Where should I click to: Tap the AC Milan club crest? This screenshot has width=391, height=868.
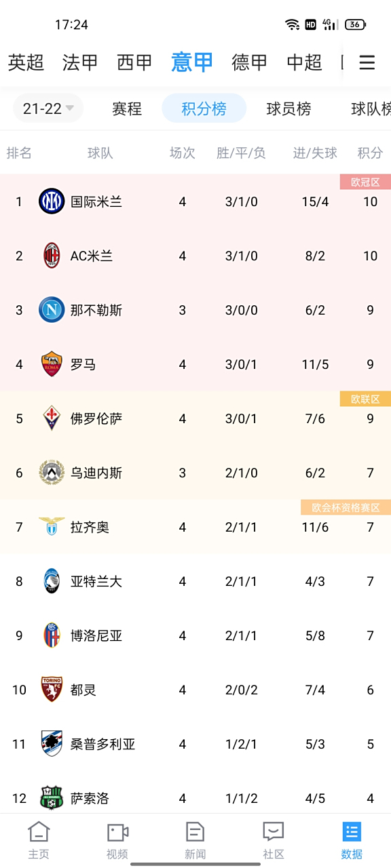(x=51, y=256)
